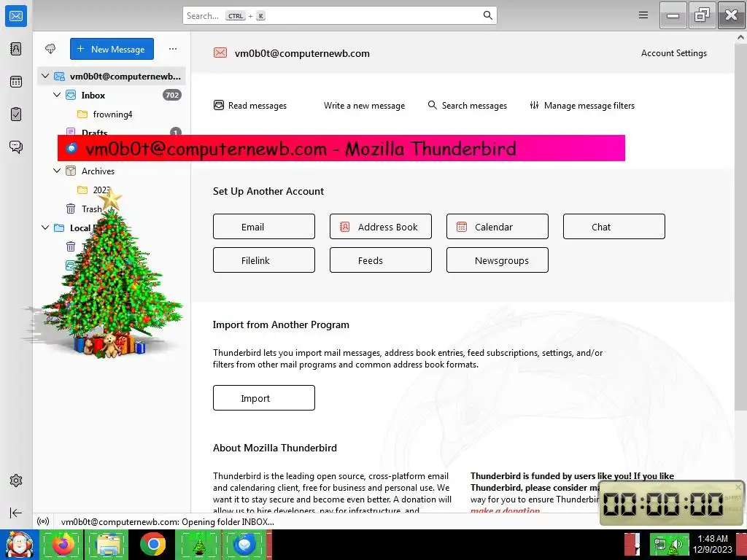Set up an Address Book
The width and height of the screenshot is (747, 560).
tap(381, 227)
